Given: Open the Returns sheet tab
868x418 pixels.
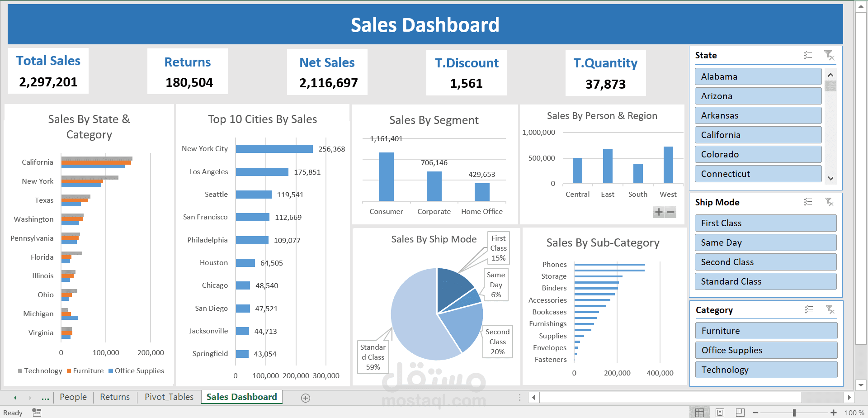Looking at the screenshot, I should click(x=115, y=397).
